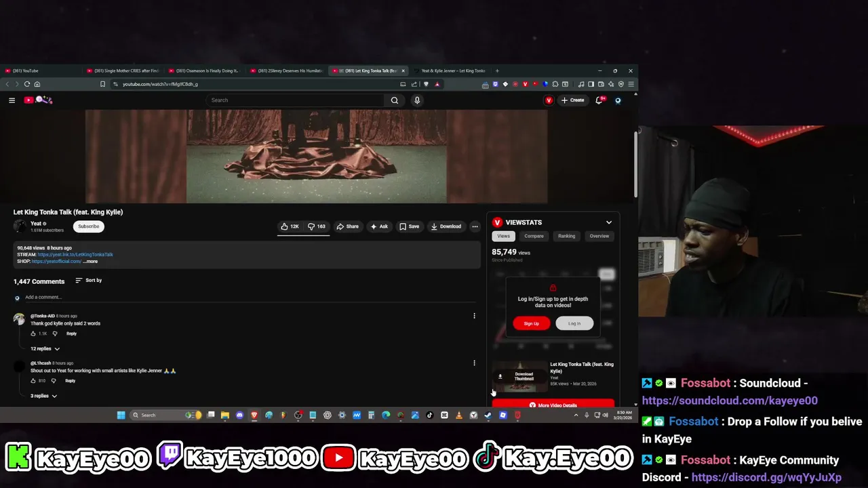
Task: Click the YouTube search input field
Action: [295, 100]
